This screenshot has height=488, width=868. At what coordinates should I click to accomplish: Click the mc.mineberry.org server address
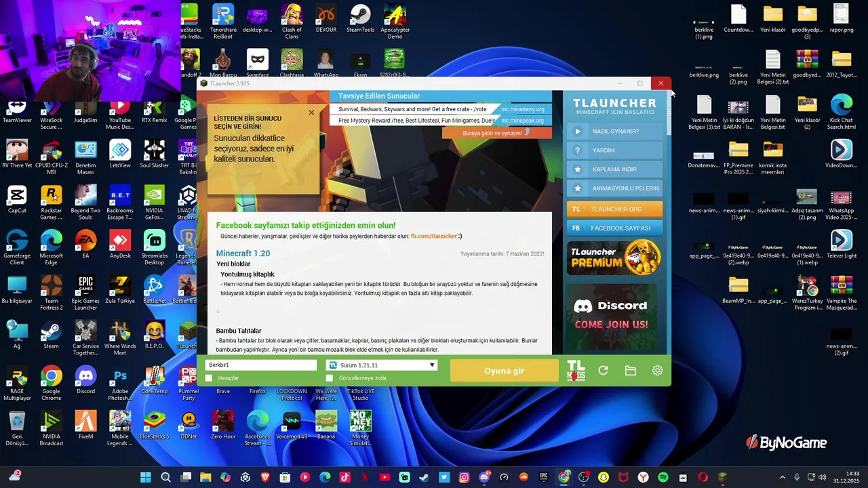click(x=522, y=109)
